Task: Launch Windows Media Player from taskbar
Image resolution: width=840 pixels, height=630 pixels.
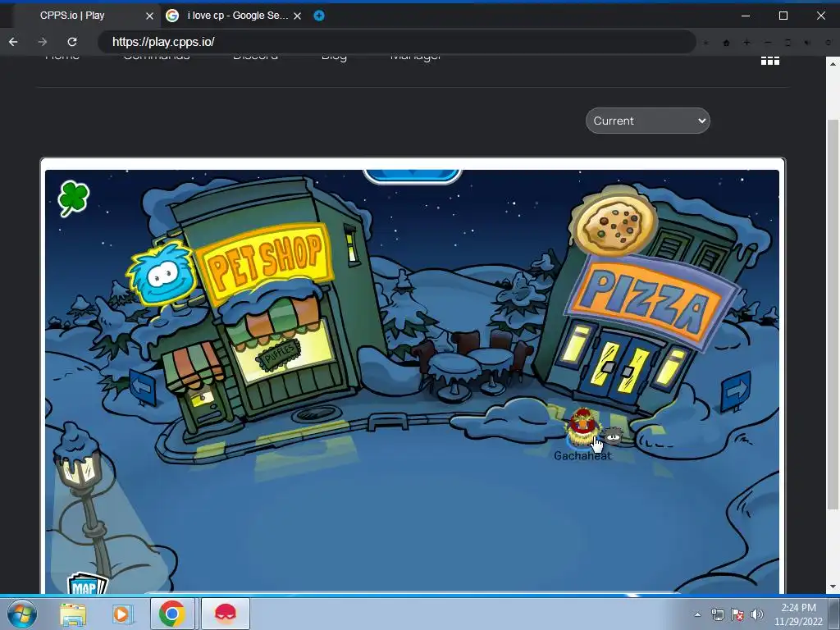Action: click(x=121, y=614)
